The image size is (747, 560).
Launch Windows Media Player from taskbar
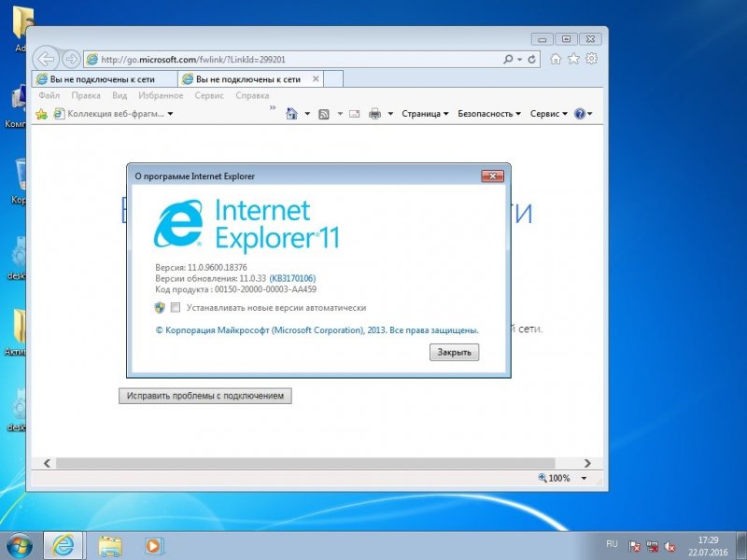pos(154,546)
